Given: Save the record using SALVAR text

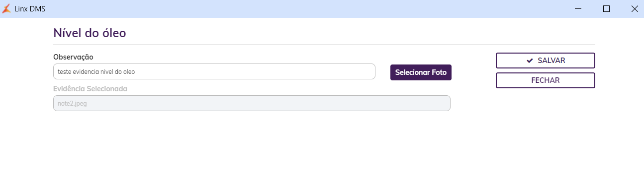Looking at the screenshot, I should pos(551,61).
